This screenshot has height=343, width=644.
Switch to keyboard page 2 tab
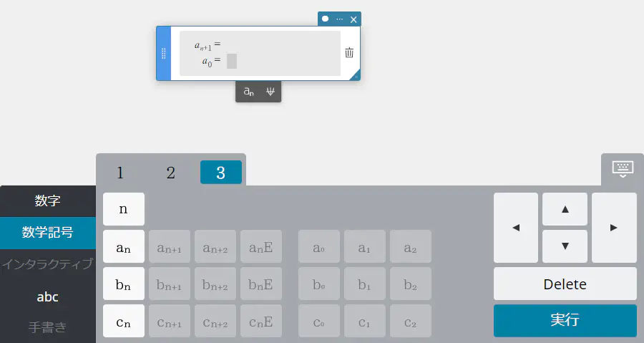coord(170,173)
